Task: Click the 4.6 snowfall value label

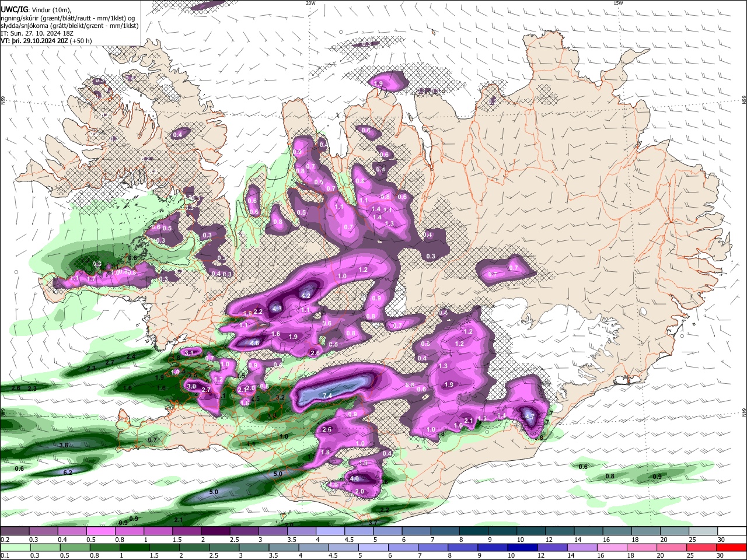Action: (x=254, y=344)
